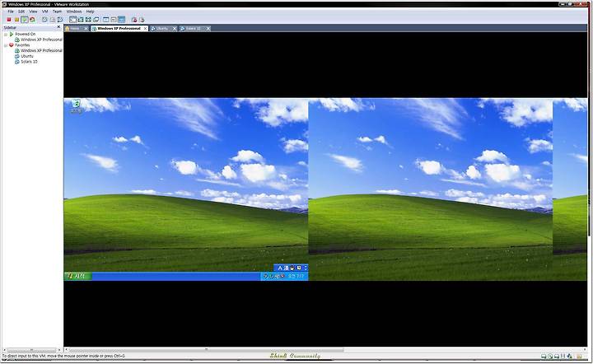Screen dimensions: 593x364
Task: Click the Take Snapshot clock icon
Action: click(44, 20)
